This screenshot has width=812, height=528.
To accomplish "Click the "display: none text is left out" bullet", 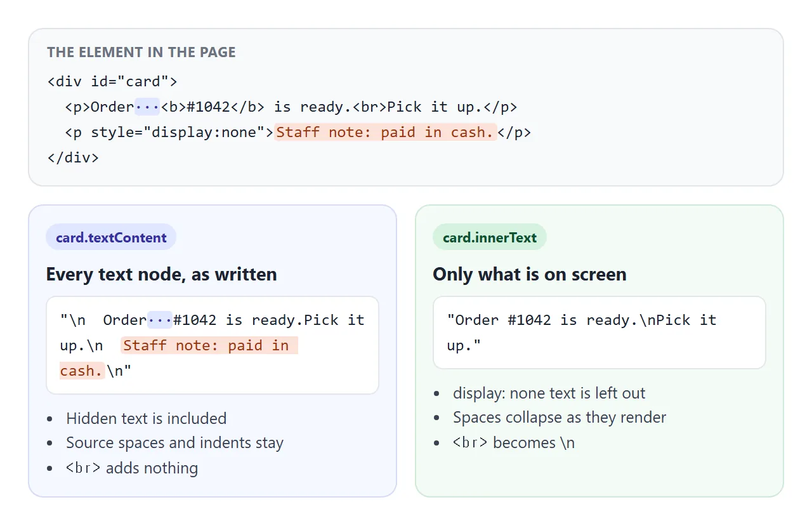I will (x=549, y=393).
